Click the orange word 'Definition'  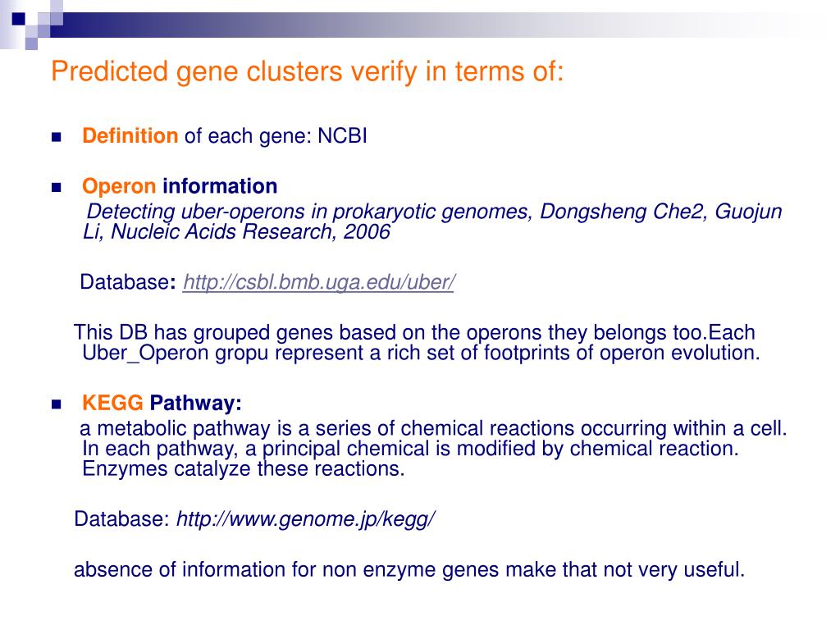coord(130,136)
